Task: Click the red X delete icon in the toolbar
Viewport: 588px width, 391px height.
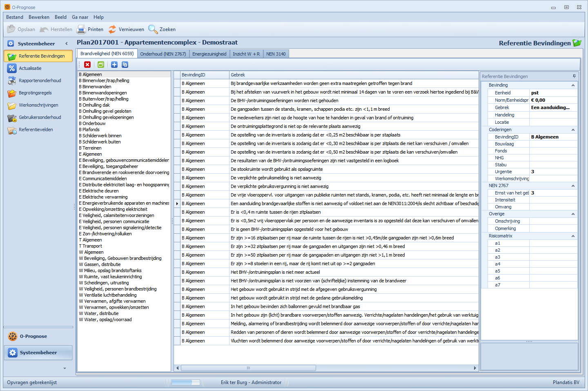Action: (x=87, y=65)
